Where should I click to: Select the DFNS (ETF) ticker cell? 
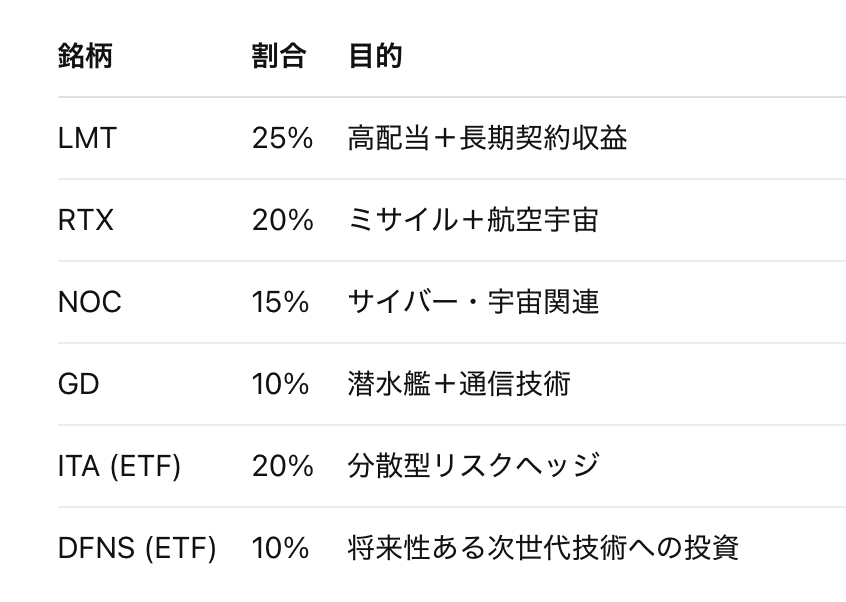point(137,548)
